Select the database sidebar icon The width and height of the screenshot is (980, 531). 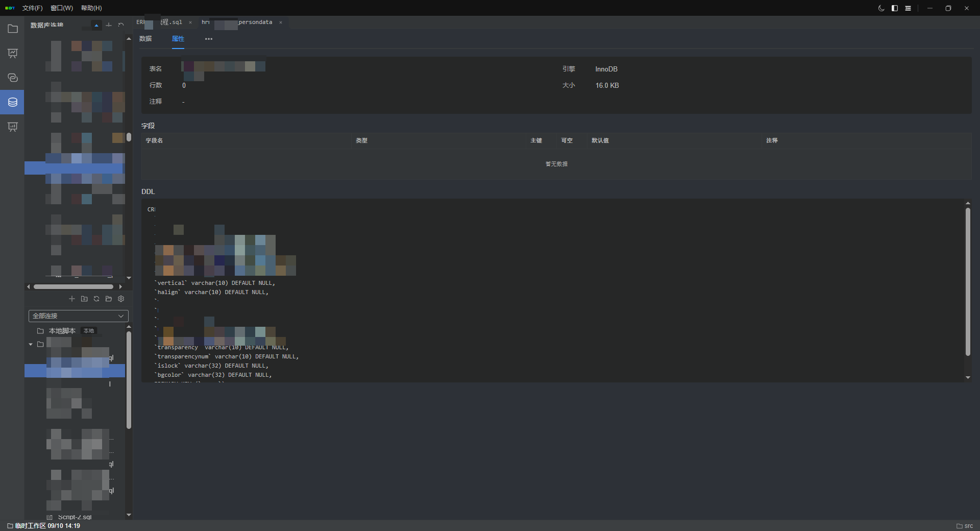(13, 102)
